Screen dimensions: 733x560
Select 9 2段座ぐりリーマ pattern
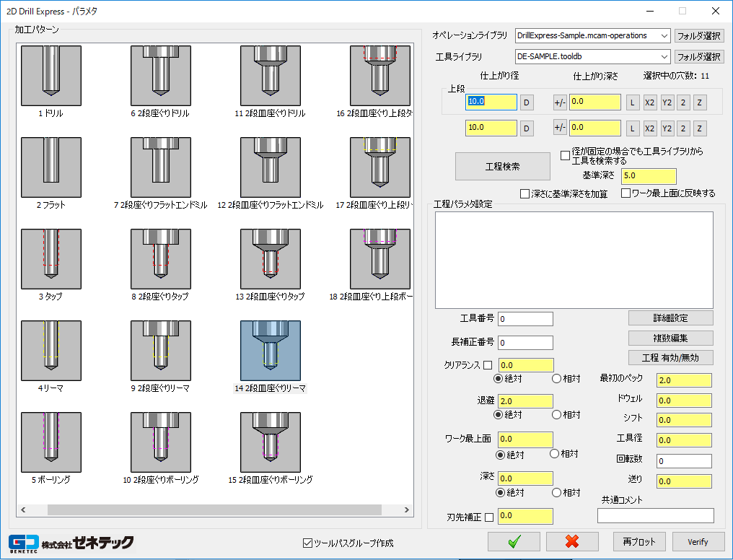161,351
